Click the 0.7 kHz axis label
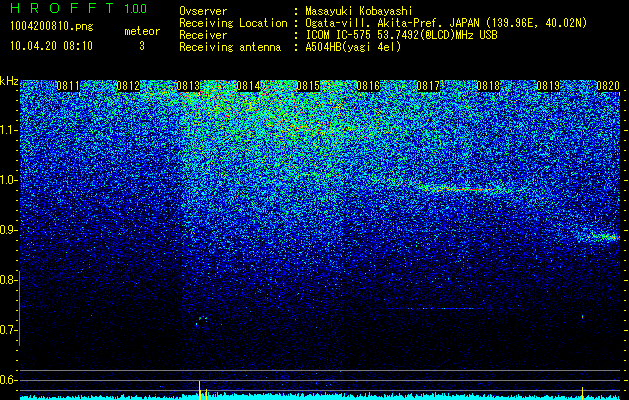This screenshot has height=400, width=629. [x=8, y=330]
